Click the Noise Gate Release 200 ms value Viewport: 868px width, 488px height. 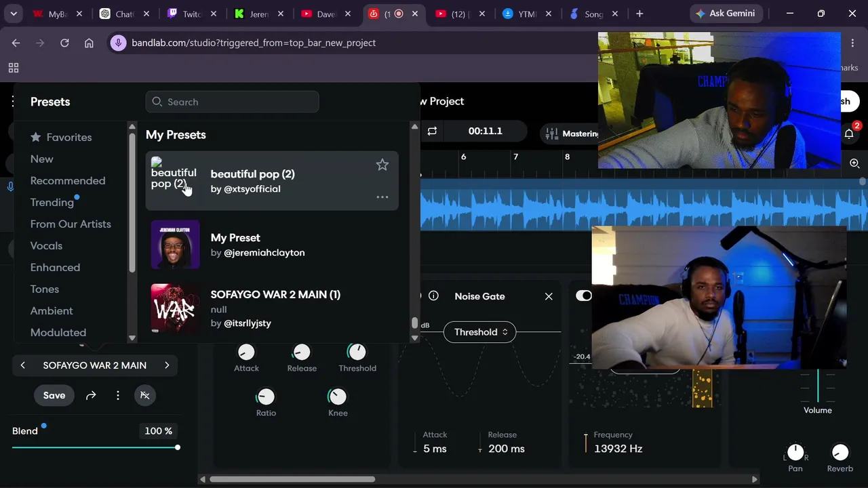coord(506,449)
